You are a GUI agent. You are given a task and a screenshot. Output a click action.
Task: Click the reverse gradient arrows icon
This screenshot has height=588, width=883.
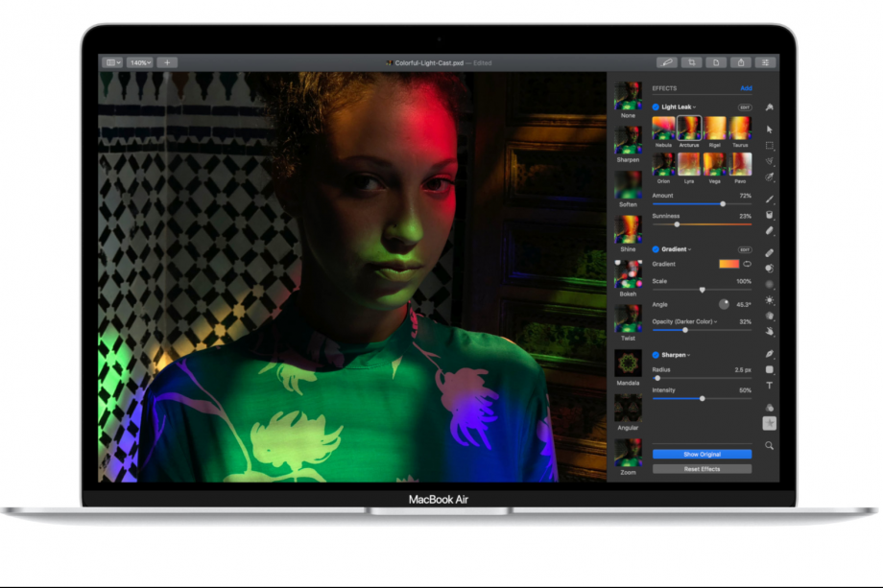point(748,264)
